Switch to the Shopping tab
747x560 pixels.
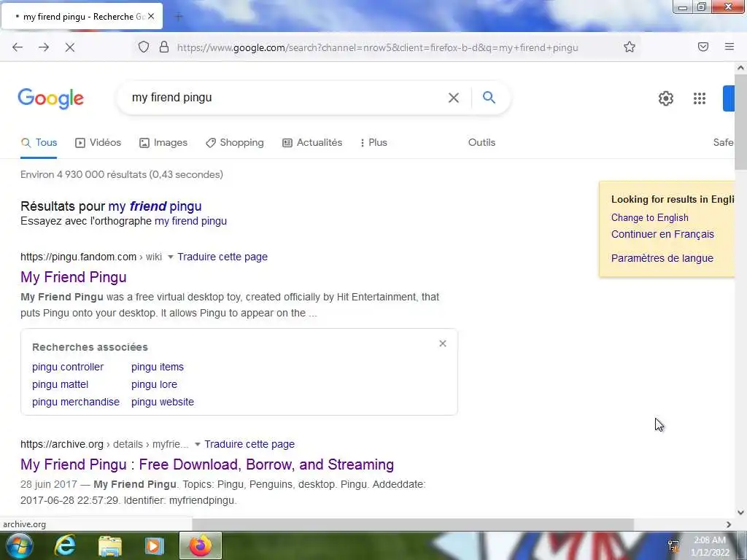[234, 142]
